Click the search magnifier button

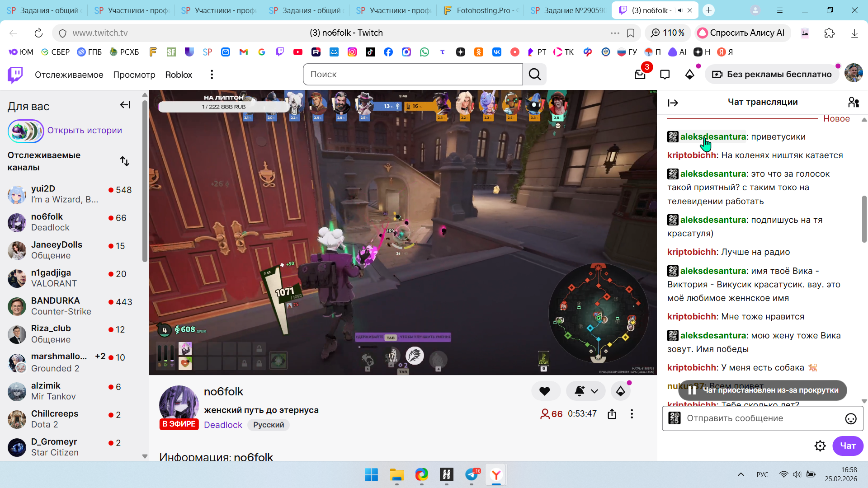[x=535, y=75]
